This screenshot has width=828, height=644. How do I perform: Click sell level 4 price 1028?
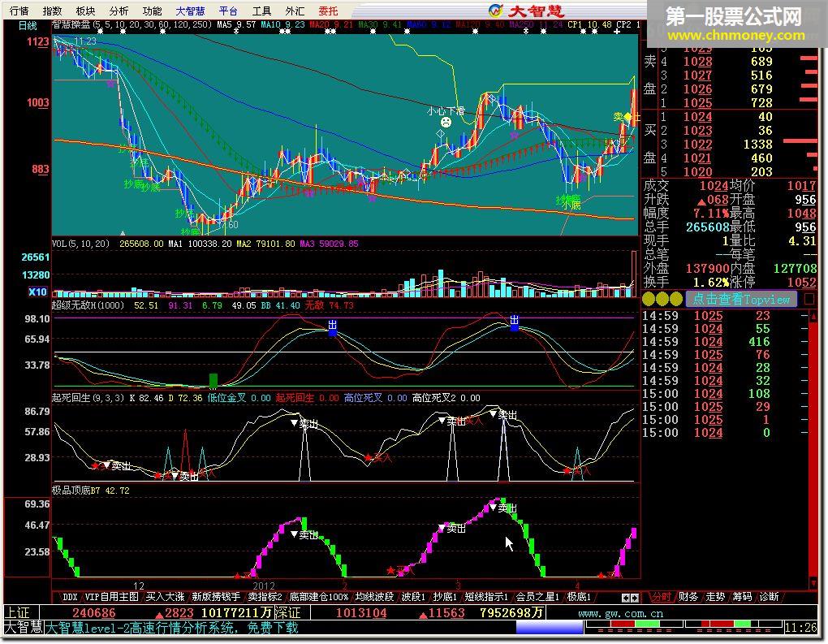pyautogui.click(x=697, y=62)
